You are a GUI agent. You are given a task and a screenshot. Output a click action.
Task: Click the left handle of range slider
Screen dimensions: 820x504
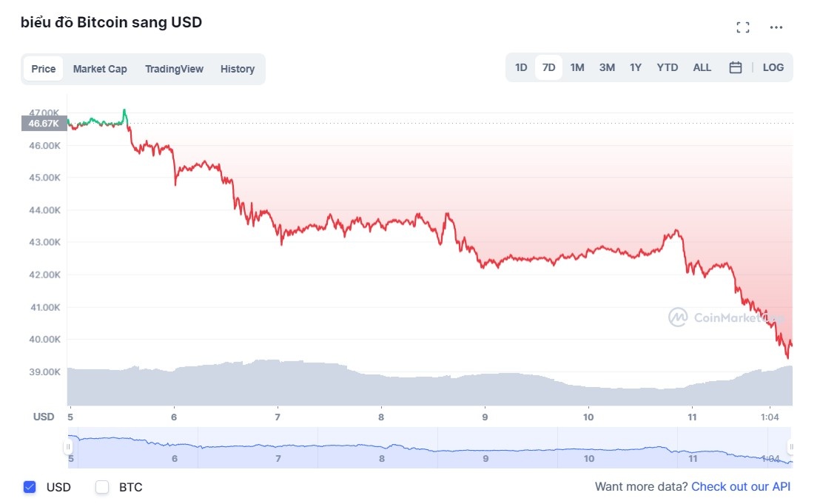[67, 445]
